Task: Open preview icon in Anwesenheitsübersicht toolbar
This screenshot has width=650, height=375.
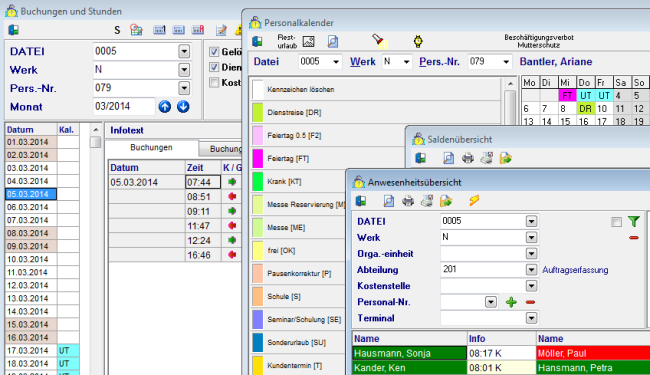Action: (389, 201)
